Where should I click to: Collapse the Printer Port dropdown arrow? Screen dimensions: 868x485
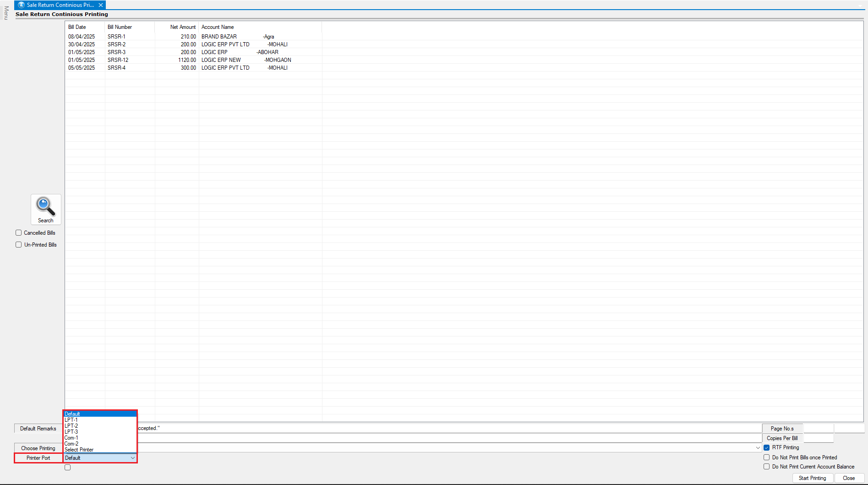click(132, 458)
